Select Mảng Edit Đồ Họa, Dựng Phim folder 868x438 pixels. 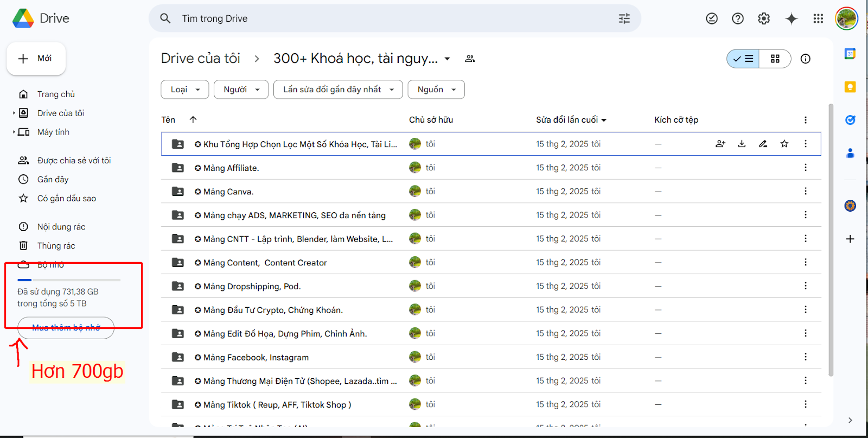[x=491, y=334]
